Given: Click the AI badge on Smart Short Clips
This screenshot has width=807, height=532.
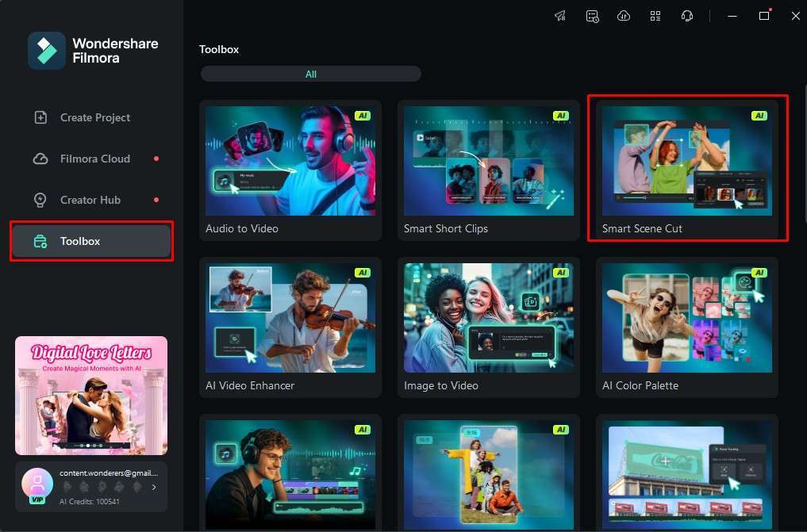Looking at the screenshot, I should [x=561, y=116].
